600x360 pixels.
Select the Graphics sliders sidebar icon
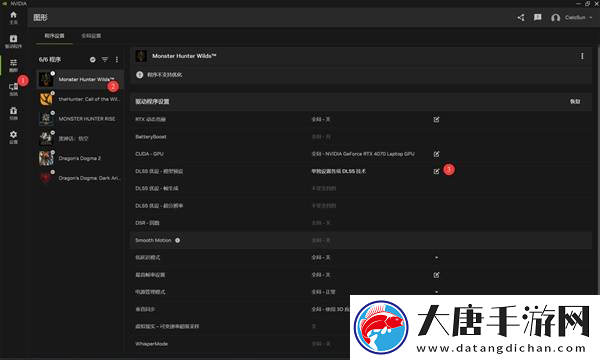point(13,65)
